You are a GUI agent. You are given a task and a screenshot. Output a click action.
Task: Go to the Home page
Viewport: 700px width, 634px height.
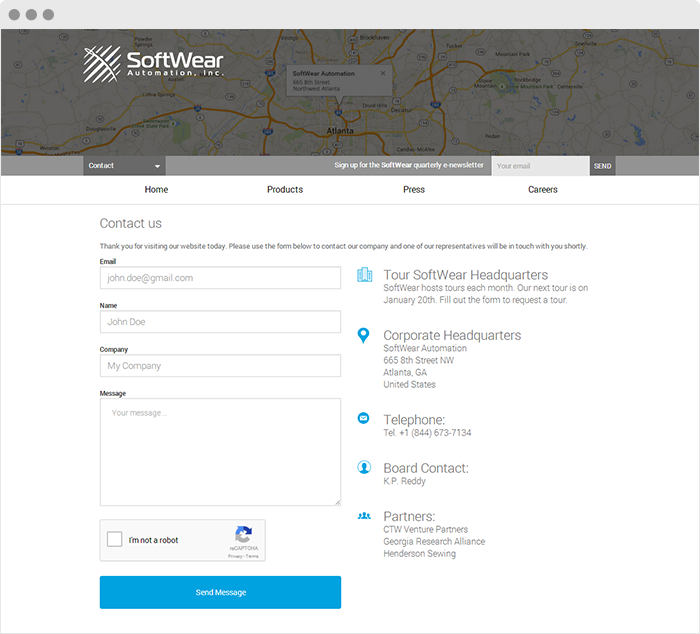coord(156,190)
